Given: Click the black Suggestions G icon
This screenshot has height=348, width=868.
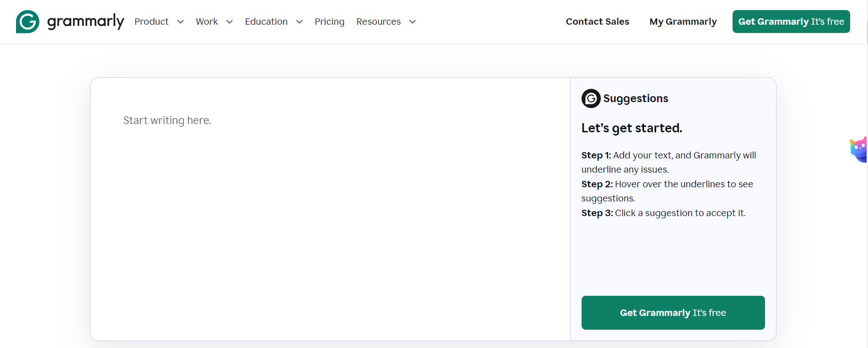Looking at the screenshot, I should pyautogui.click(x=591, y=98).
